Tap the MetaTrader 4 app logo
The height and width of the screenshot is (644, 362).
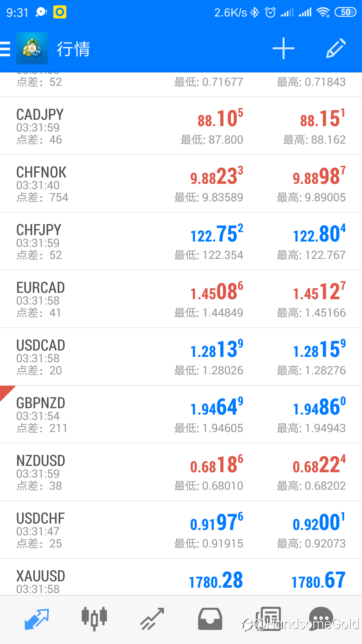click(x=32, y=48)
